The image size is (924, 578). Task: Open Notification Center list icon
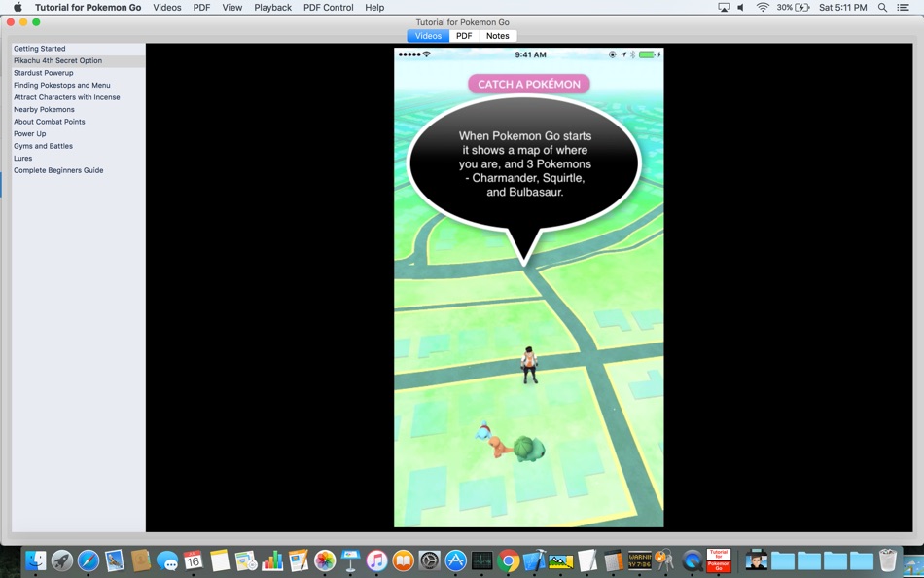pyautogui.click(x=903, y=7)
